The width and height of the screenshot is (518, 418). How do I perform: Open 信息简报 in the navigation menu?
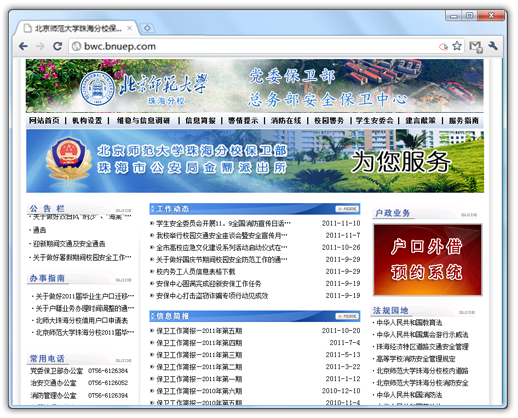(x=200, y=120)
